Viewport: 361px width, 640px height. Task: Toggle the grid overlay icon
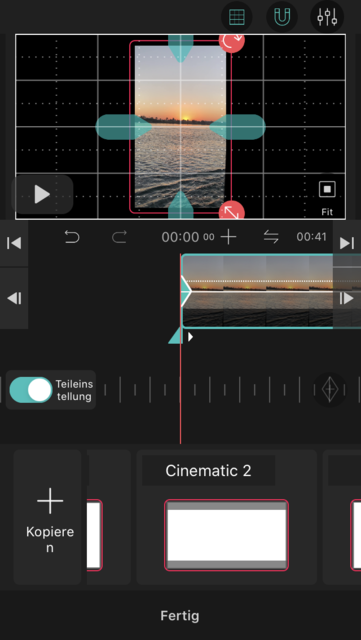(236, 17)
